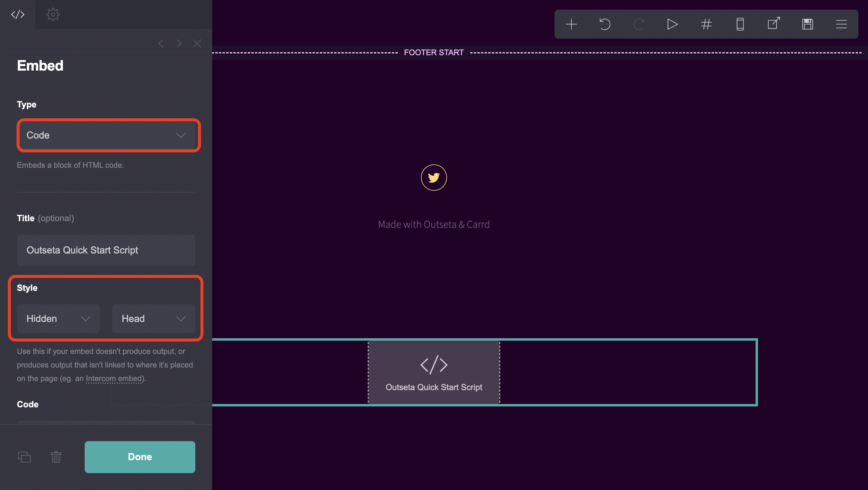Open the hamburger menu top right

tap(841, 24)
